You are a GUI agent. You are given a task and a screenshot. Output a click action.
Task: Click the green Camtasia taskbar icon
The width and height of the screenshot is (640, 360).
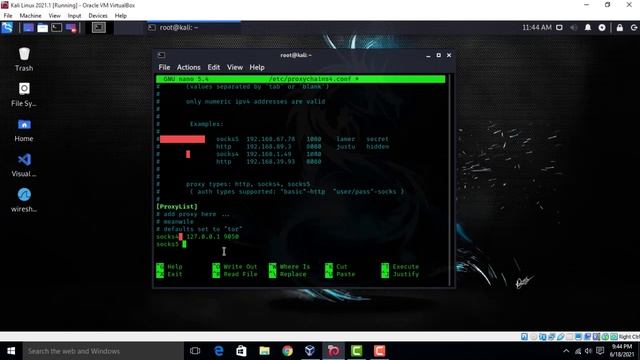(356, 351)
